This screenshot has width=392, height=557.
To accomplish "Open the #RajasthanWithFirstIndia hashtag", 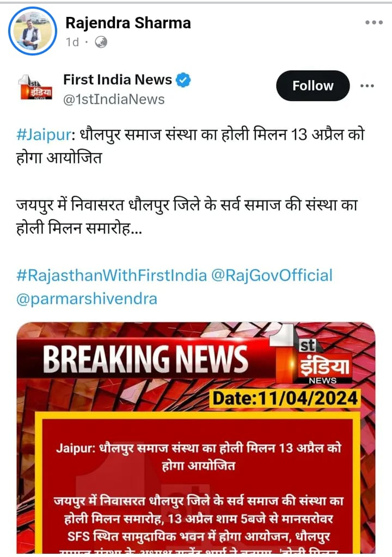I will point(112,276).
